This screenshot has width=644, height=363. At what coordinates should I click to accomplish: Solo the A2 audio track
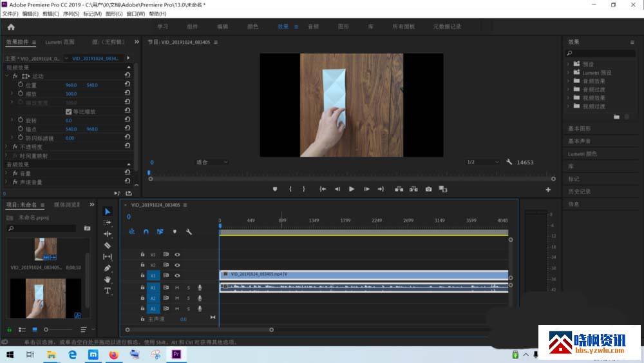(x=189, y=298)
